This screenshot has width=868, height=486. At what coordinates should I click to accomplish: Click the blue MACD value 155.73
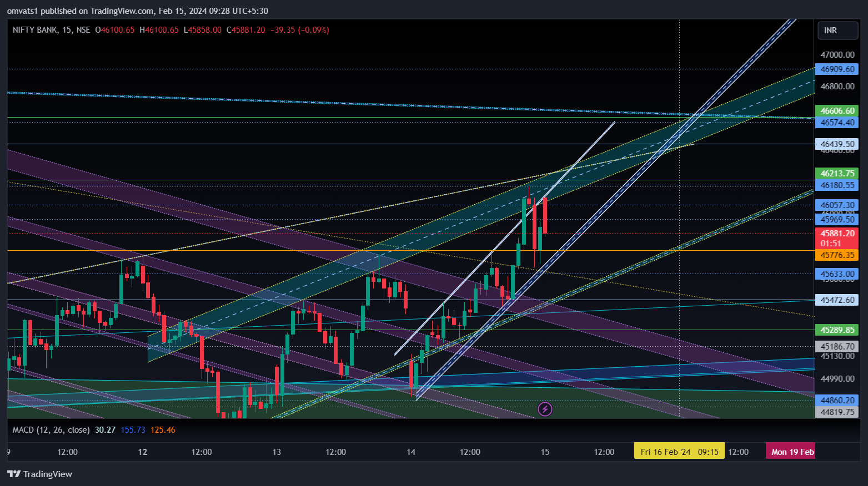[133, 430]
